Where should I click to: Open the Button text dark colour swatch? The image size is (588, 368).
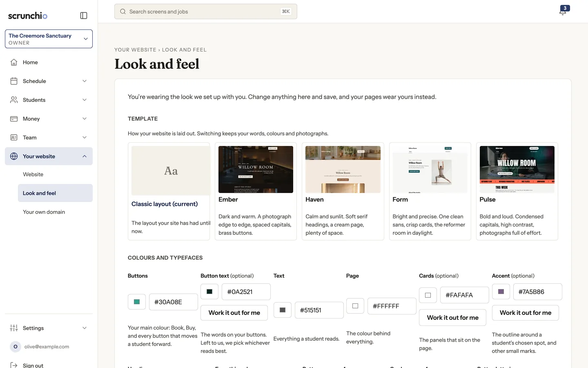[x=209, y=292]
